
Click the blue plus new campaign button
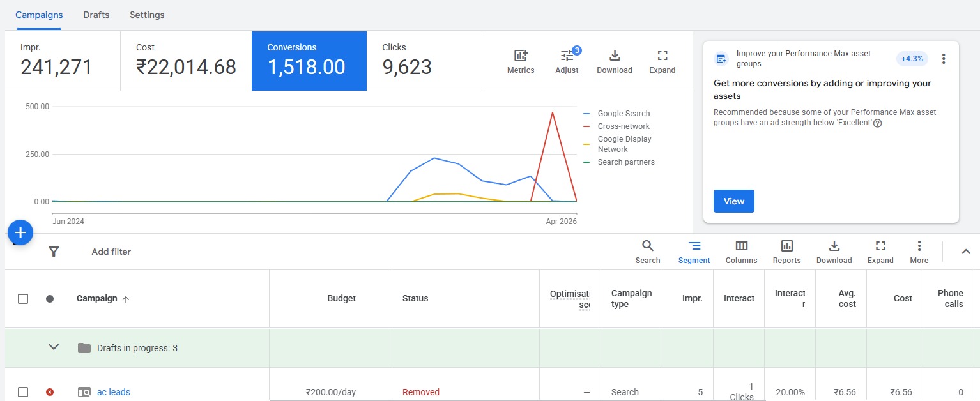pos(20,232)
